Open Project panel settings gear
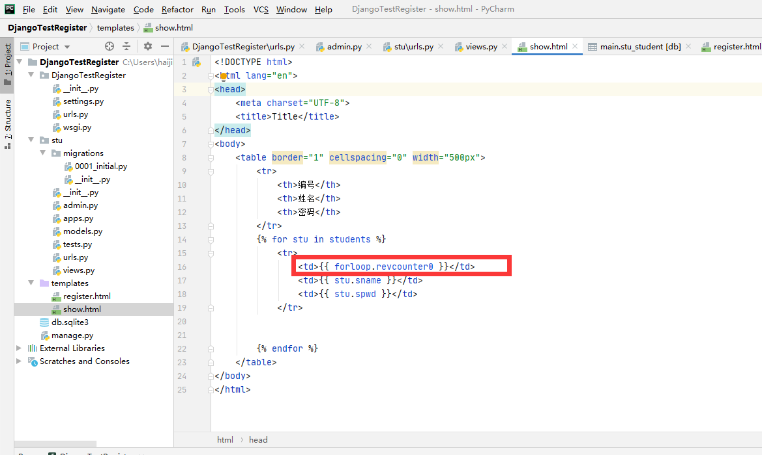Image resolution: width=762 pixels, height=455 pixels. [148, 46]
